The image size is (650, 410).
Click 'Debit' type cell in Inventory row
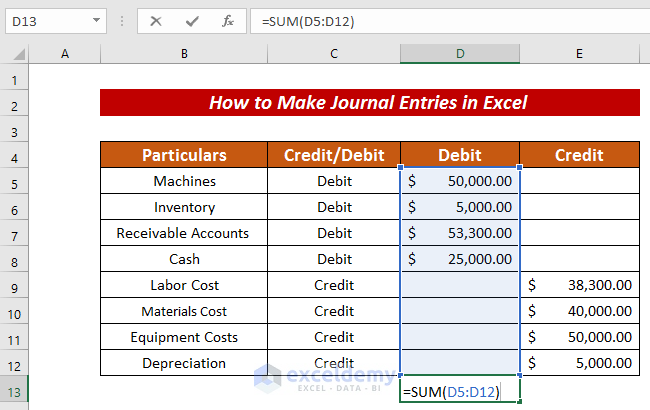pos(334,207)
